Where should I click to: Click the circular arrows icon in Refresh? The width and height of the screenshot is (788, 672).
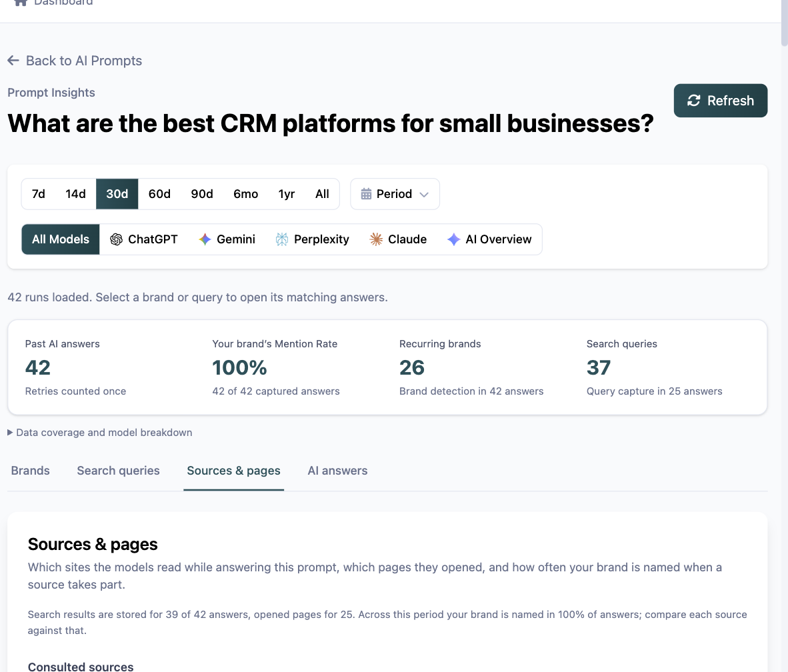[x=693, y=101]
